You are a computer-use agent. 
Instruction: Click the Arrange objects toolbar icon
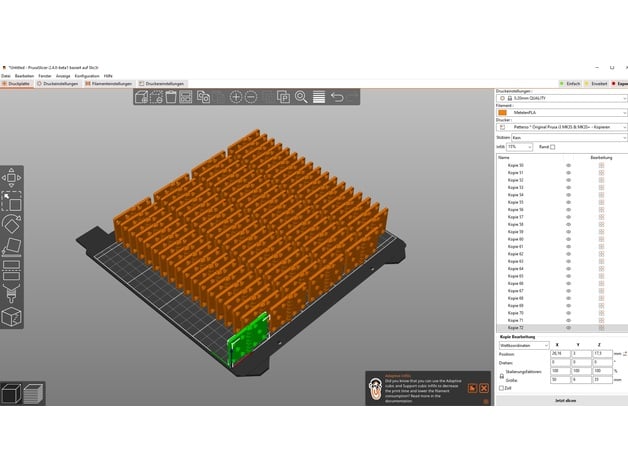pos(185,97)
